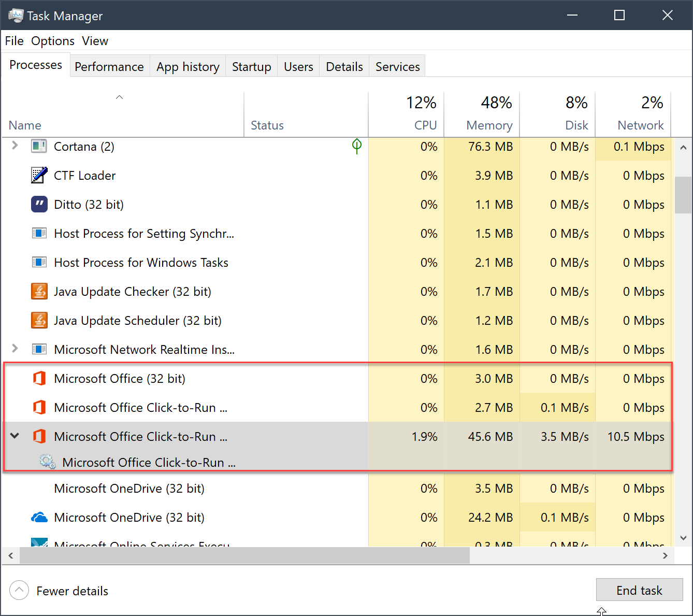
Task: Click the Task Manager title bar icon
Action: (16, 16)
